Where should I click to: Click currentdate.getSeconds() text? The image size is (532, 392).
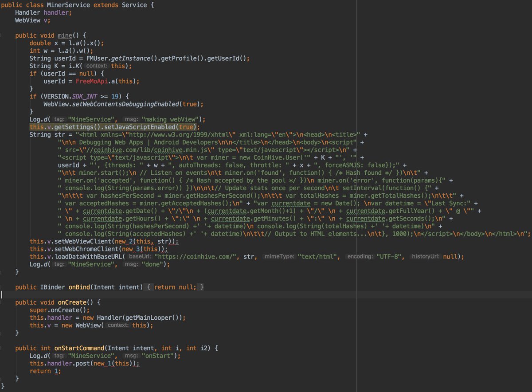389,219
